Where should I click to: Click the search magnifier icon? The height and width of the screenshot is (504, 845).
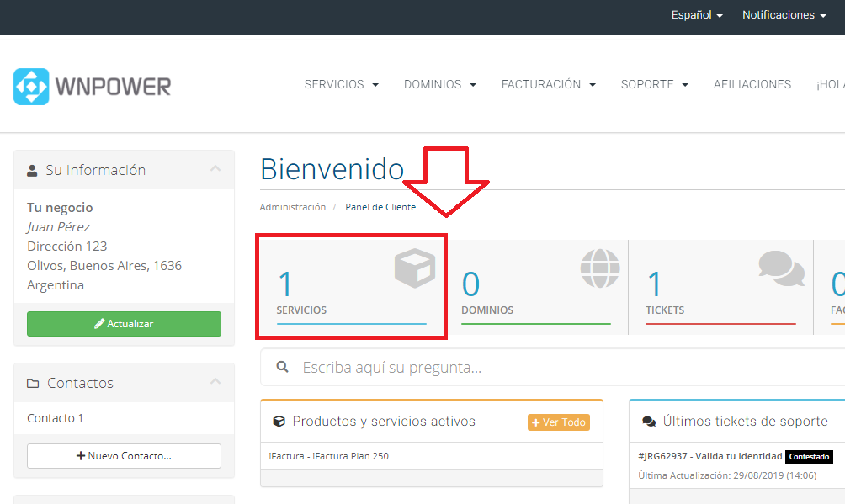pyautogui.click(x=283, y=368)
